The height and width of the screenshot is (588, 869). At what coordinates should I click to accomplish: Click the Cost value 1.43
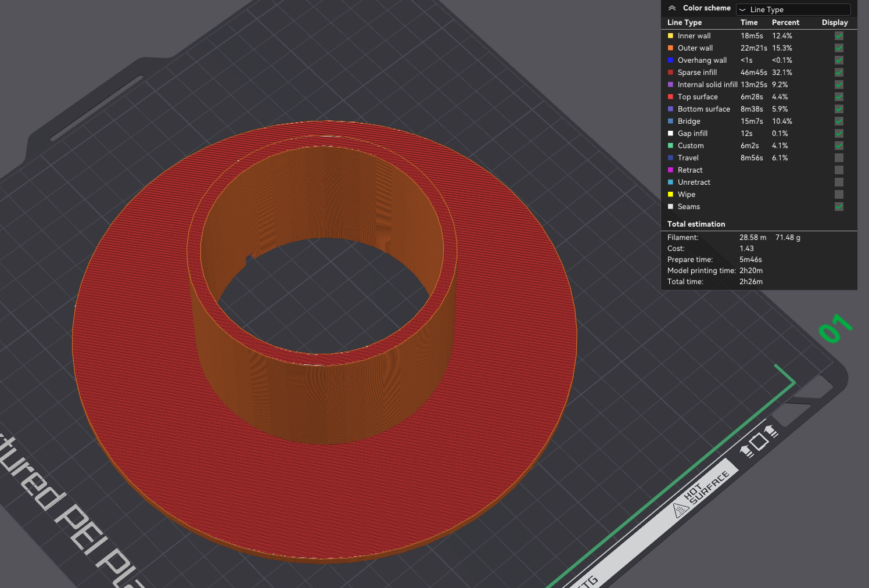pos(746,248)
